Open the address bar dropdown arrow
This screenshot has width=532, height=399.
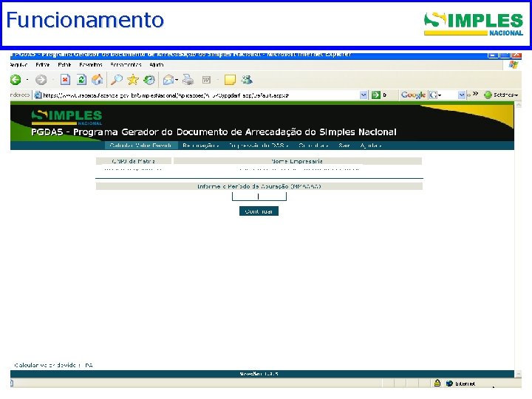click(x=364, y=95)
